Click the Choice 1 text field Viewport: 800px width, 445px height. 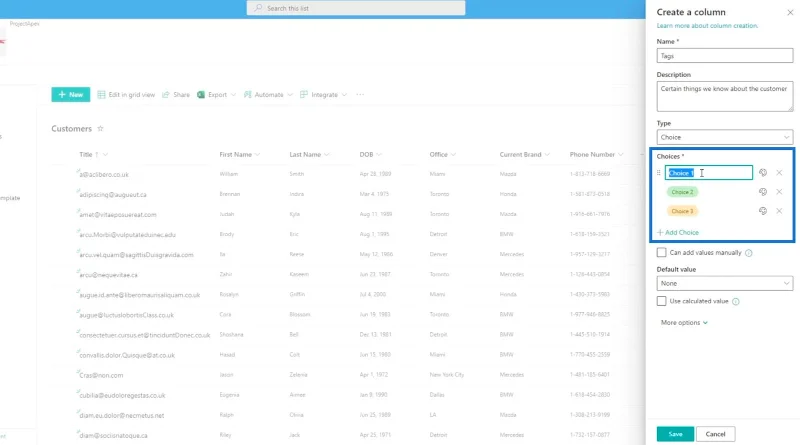pyautogui.click(x=708, y=172)
